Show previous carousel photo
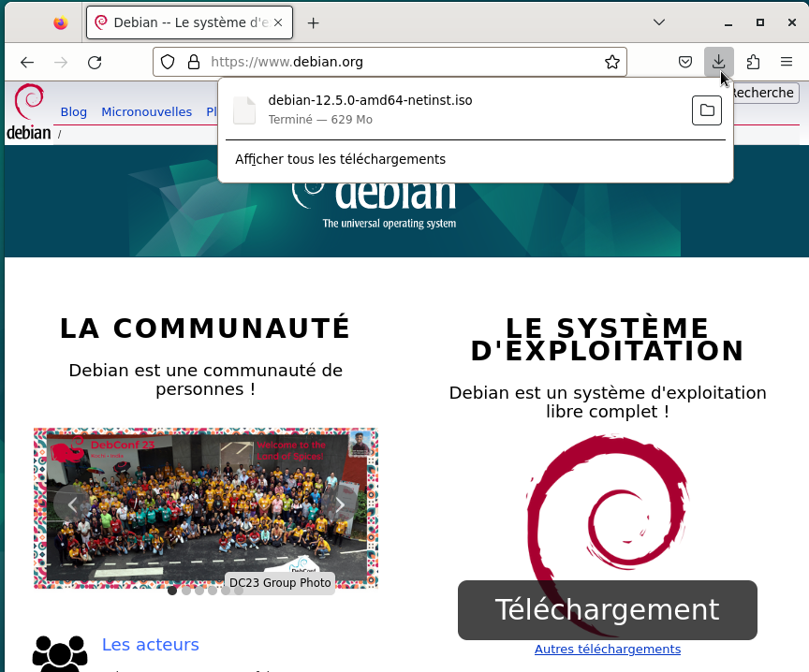Viewport: 809px width, 672px height. click(72, 504)
